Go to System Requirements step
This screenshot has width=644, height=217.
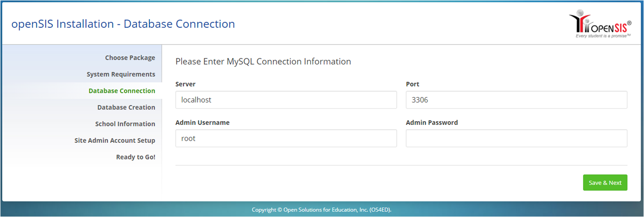point(121,74)
